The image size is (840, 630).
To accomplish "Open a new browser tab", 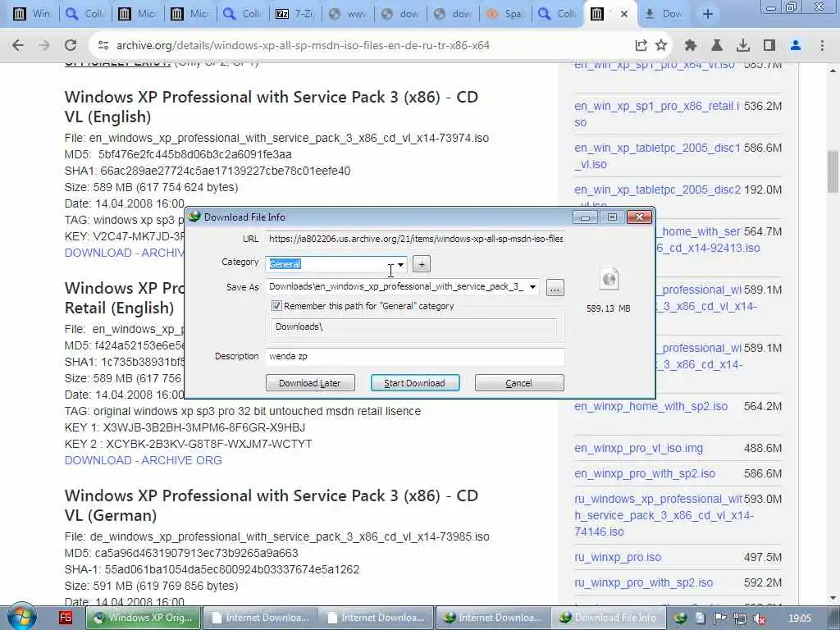I will (x=708, y=14).
